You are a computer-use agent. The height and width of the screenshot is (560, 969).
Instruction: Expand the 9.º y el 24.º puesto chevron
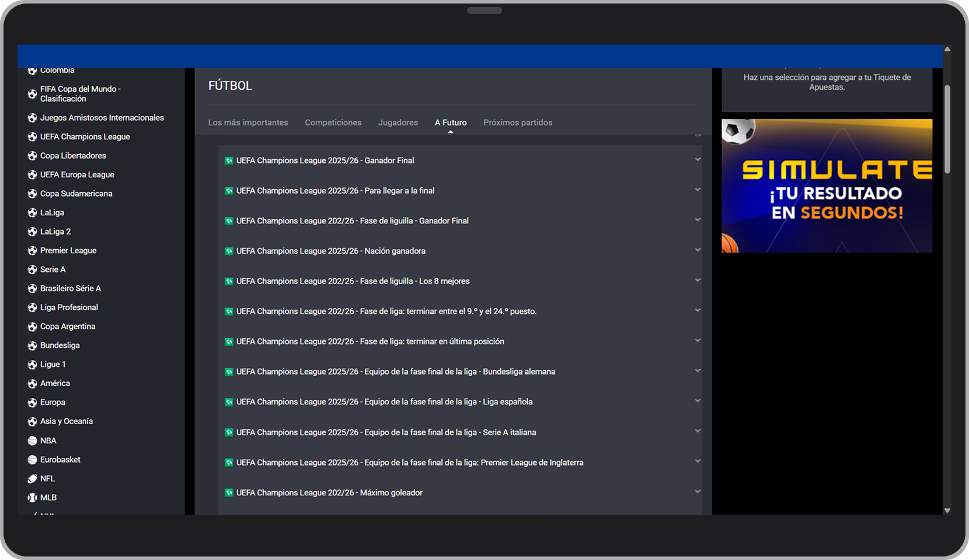coord(698,310)
